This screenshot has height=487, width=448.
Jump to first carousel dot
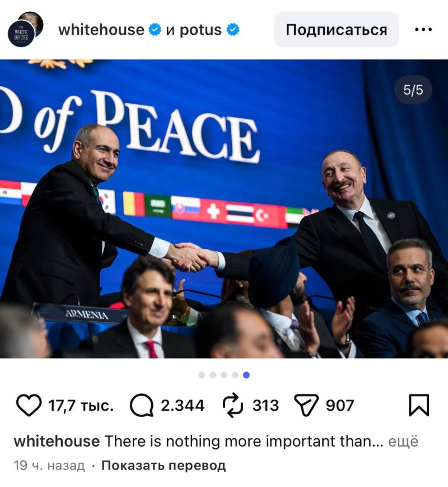(202, 375)
